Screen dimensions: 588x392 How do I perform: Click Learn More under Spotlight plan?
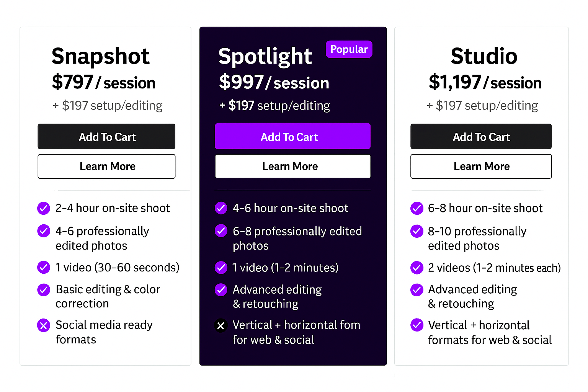(x=292, y=167)
